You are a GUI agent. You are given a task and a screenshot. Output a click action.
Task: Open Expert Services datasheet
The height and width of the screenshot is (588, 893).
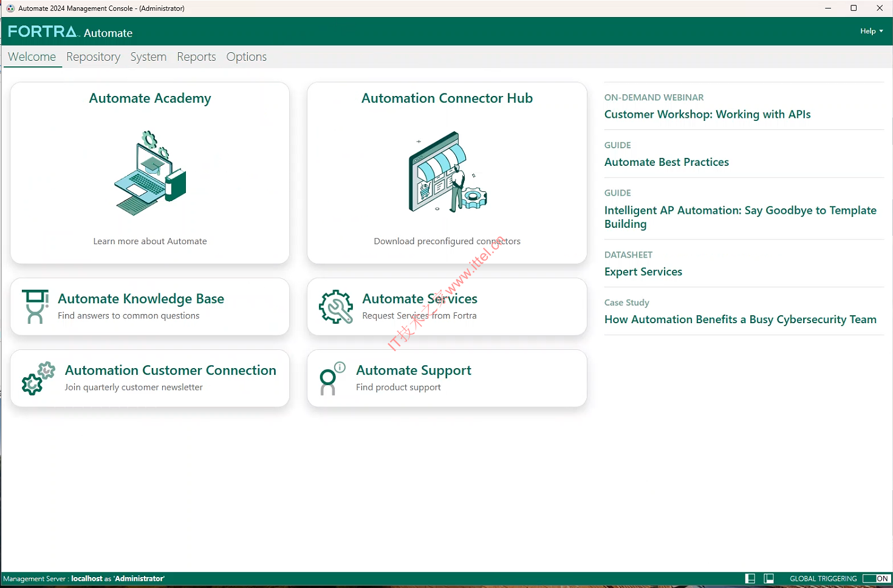pos(643,272)
